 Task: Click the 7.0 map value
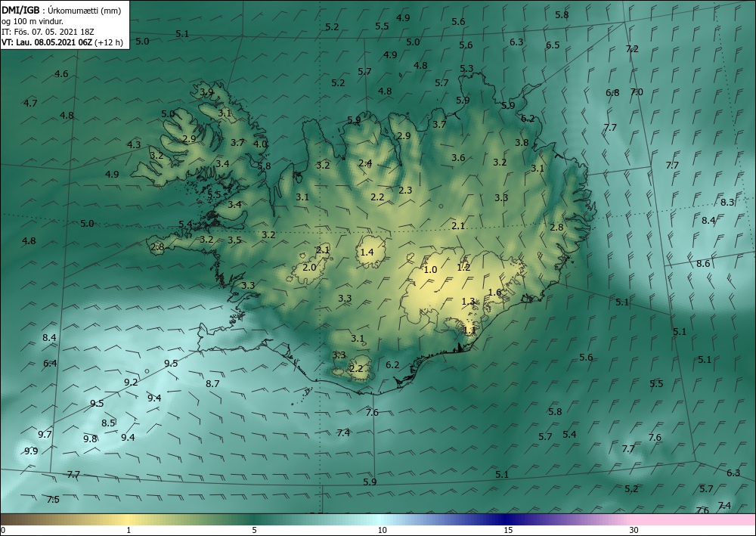click(637, 92)
